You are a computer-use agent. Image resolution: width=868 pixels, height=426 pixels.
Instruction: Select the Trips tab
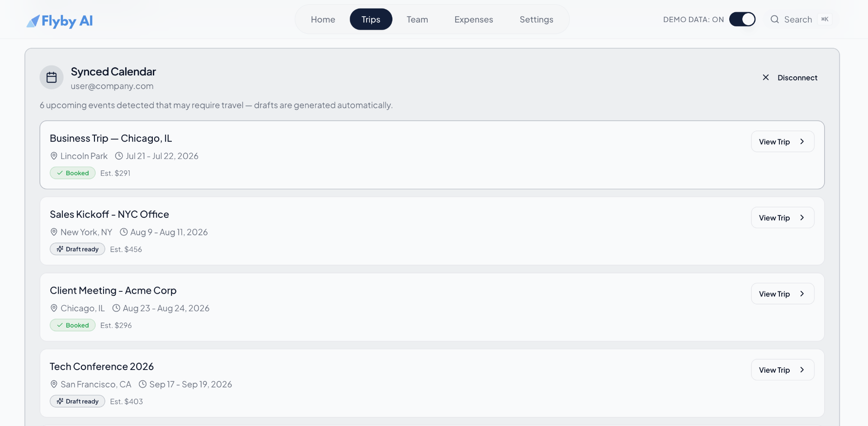[x=371, y=19]
